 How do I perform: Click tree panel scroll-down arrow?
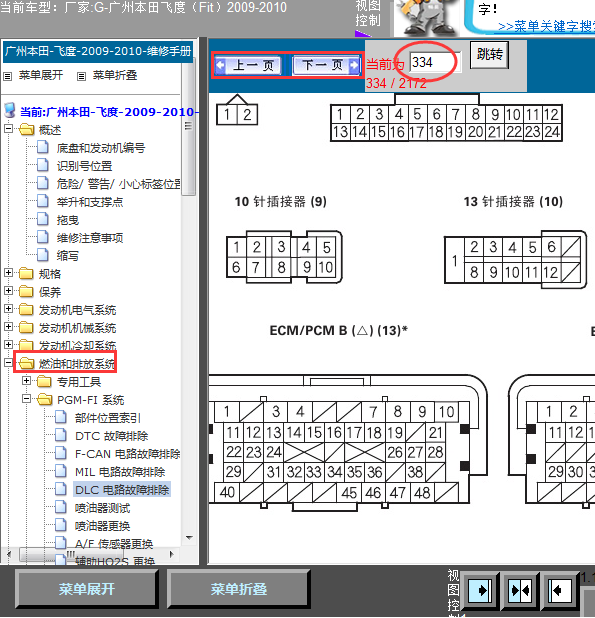point(190,538)
